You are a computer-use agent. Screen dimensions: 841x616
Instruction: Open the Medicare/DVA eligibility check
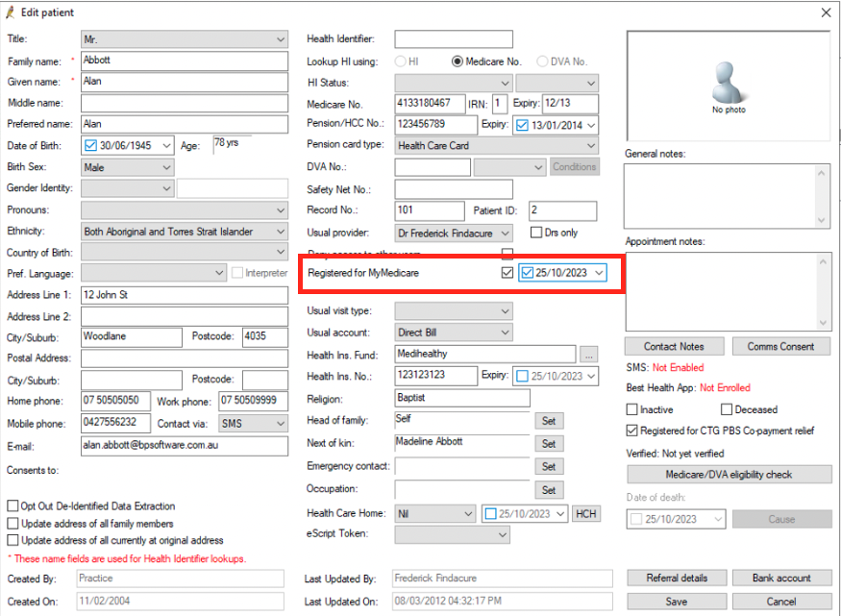point(729,474)
